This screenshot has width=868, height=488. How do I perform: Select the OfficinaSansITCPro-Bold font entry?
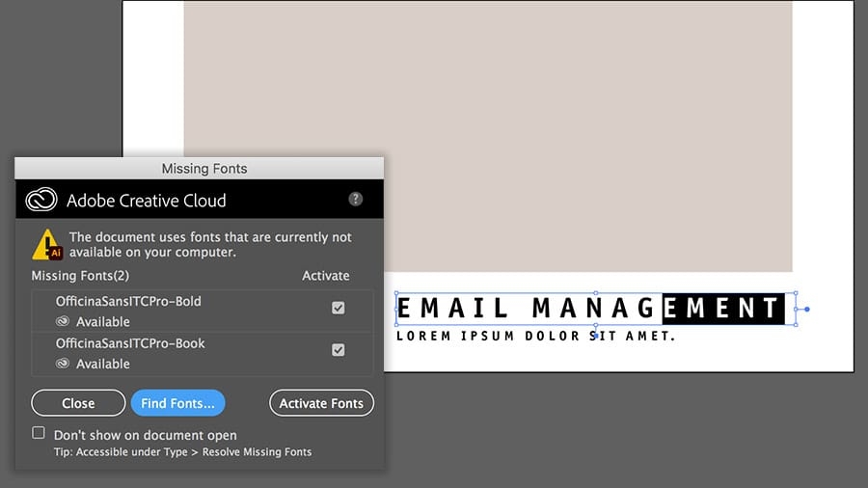(203, 311)
